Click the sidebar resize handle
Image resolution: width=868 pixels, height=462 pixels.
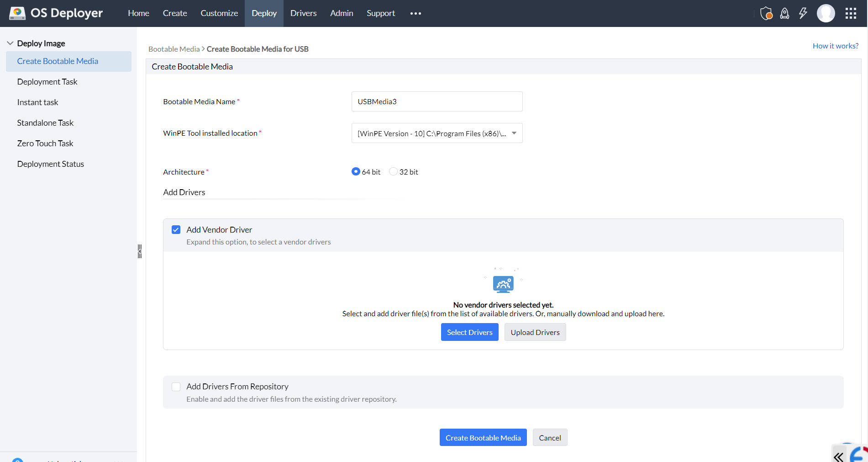139,251
